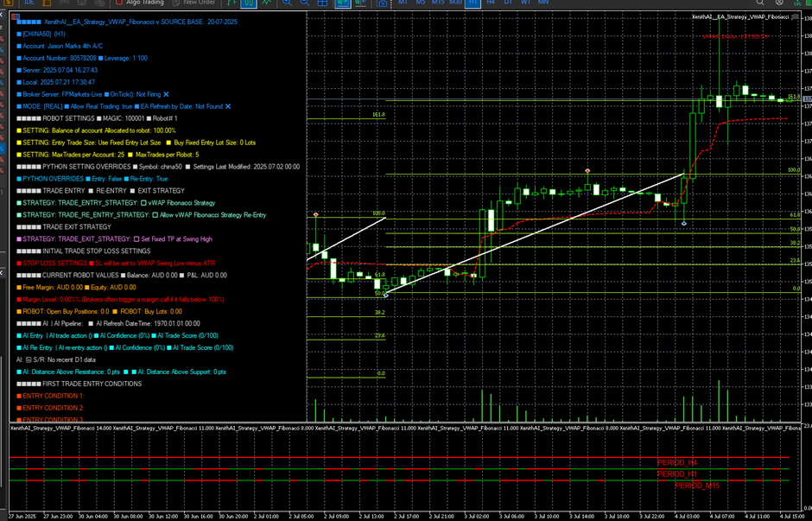The image size is (812, 521).
Task: Toggle chart auto scroll icon
Action: 342,3
